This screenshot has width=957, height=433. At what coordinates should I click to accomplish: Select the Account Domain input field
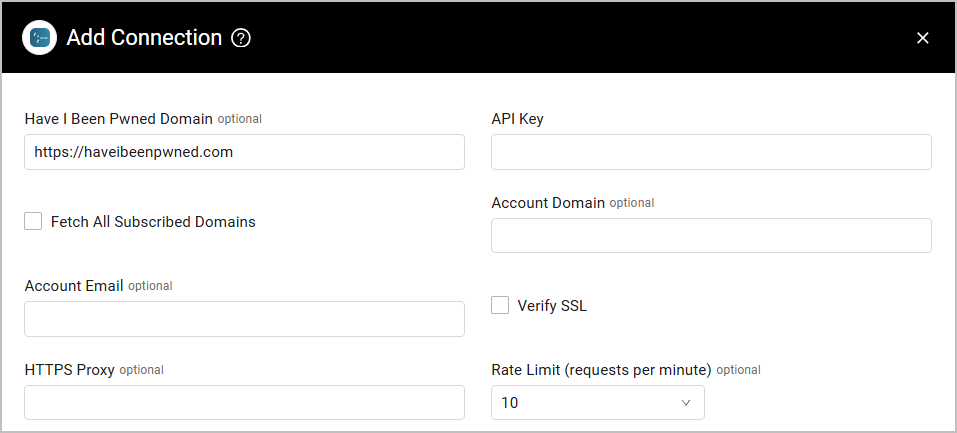[711, 235]
